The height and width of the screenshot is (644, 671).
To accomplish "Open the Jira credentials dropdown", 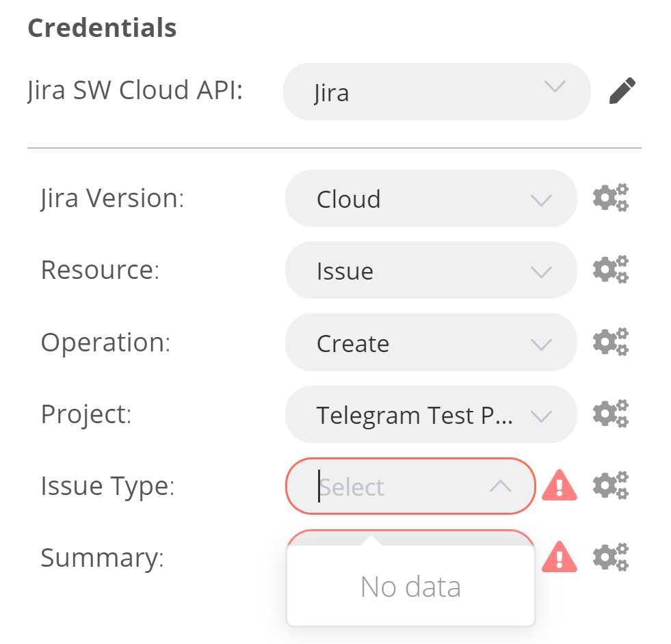I will pyautogui.click(x=436, y=92).
